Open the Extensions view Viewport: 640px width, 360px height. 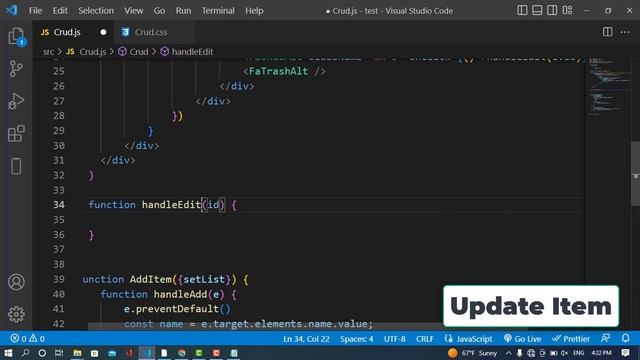point(16,133)
